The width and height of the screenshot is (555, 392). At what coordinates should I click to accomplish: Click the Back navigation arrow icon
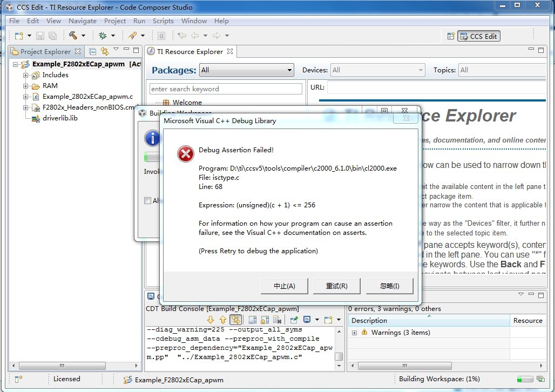pos(195,36)
